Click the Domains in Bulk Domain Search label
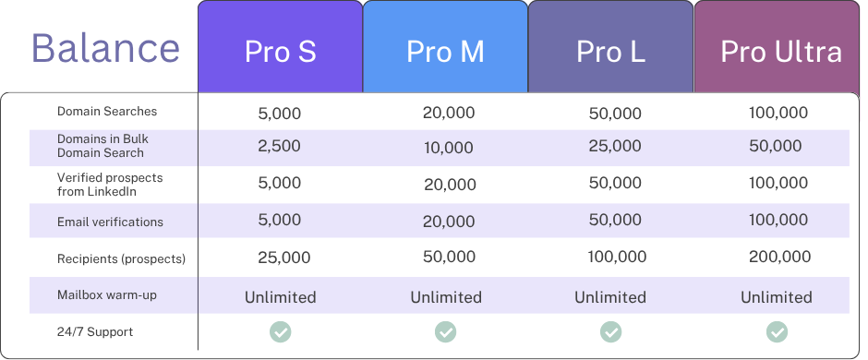This screenshot has height=360, width=868. (x=103, y=146)
